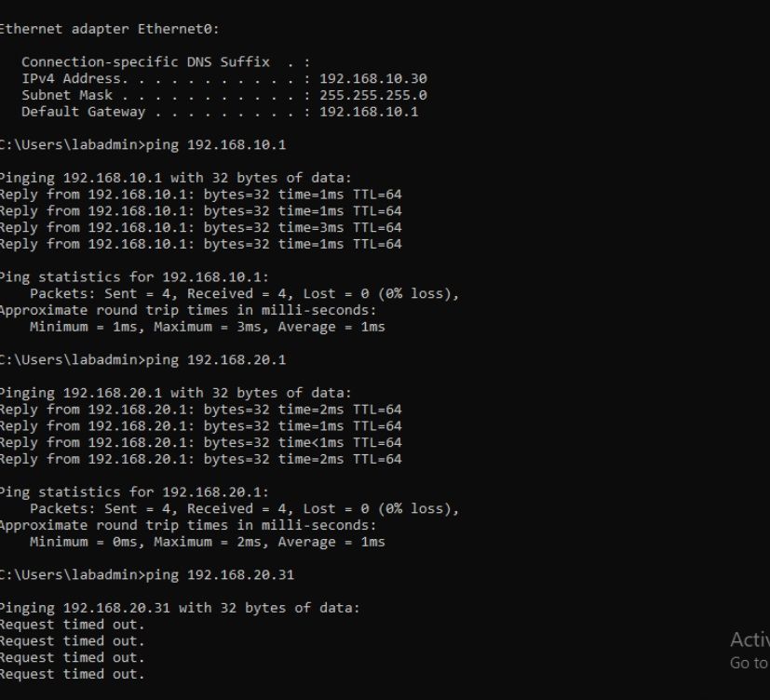Click the 'Activ' Windows watermark text
The image size is (770, 700).
[749, 639]
